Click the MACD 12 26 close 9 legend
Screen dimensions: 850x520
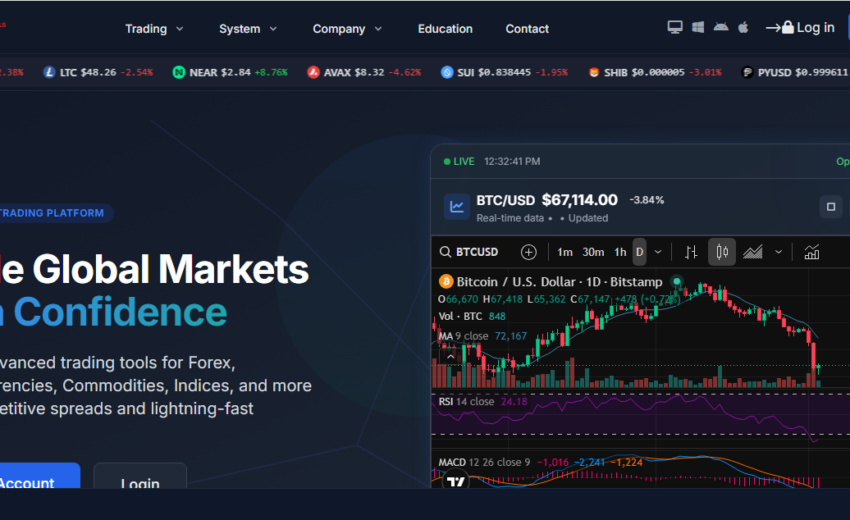pos(484,463)
